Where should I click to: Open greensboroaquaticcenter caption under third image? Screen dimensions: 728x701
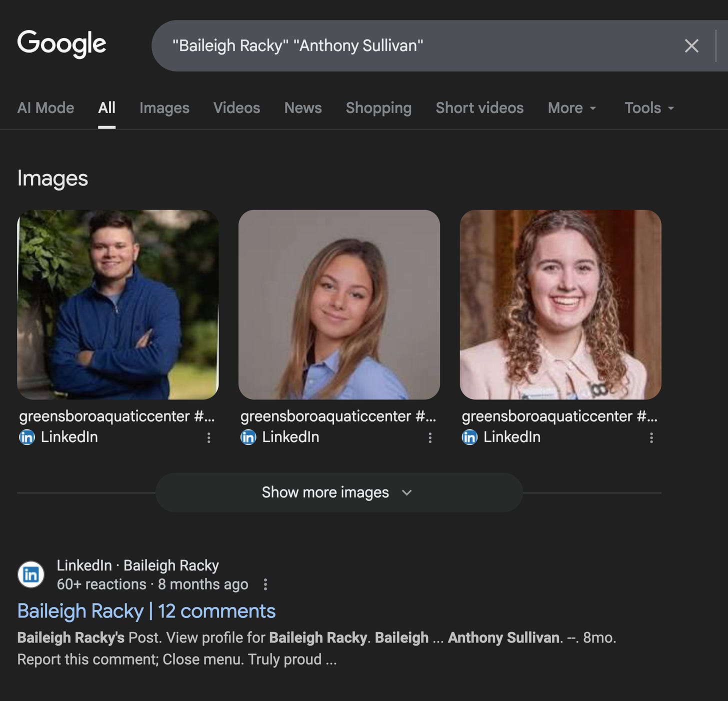coord(559,416)
